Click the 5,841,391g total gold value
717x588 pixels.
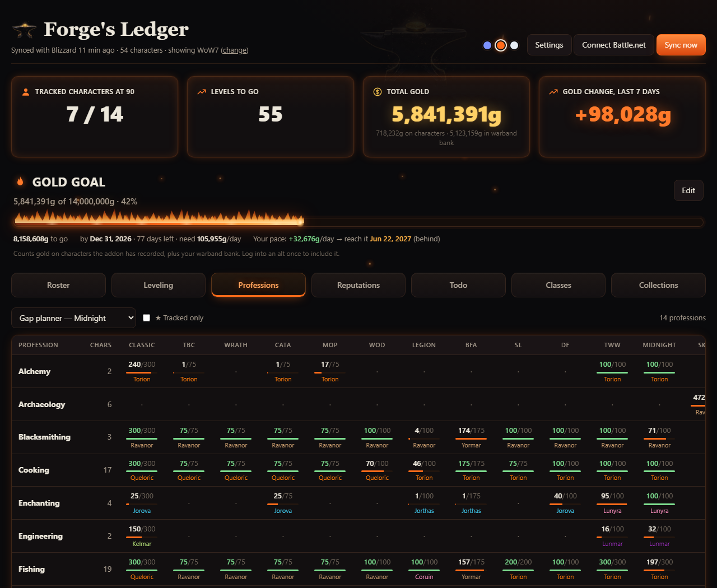446,114
